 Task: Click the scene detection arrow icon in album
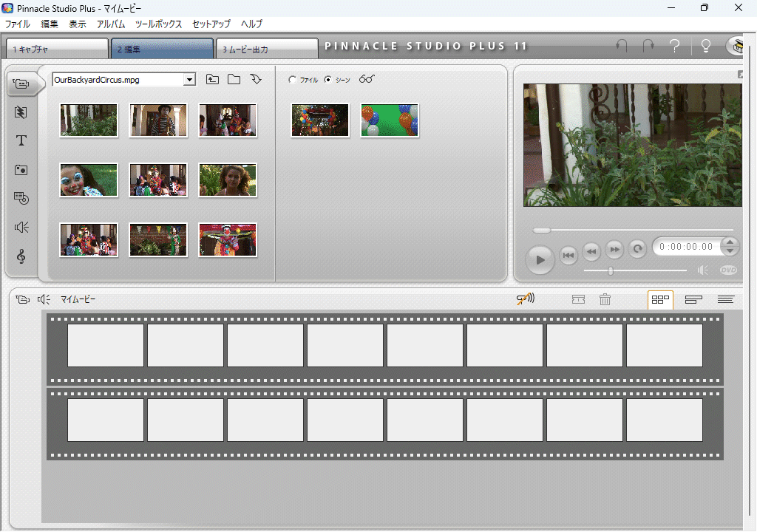256,79
